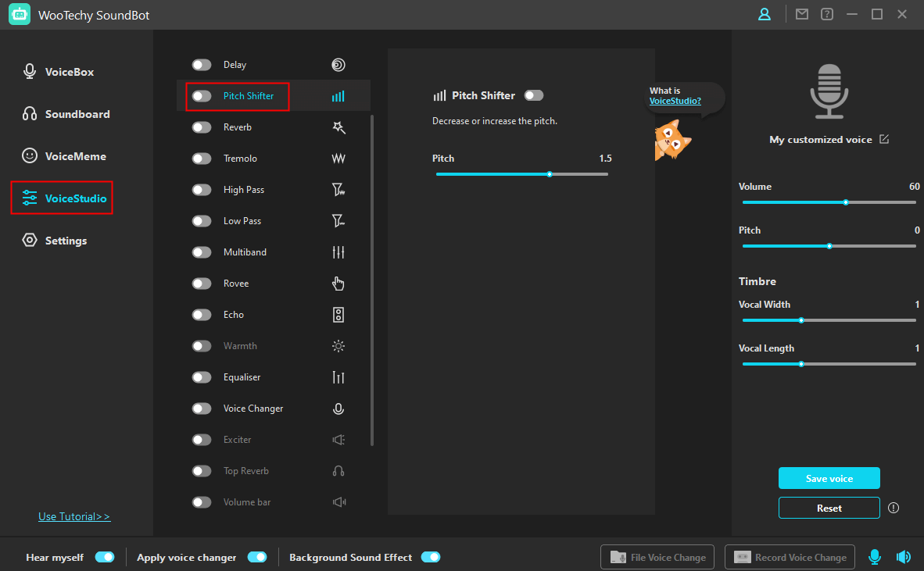Click the Reverb effect icon
This screenshot has height=571, width=924.
(338, 127)
